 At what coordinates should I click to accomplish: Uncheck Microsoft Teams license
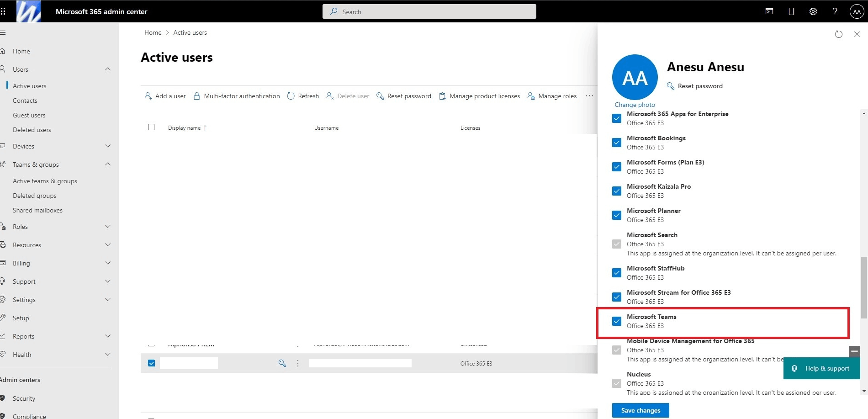pos(617,321)
